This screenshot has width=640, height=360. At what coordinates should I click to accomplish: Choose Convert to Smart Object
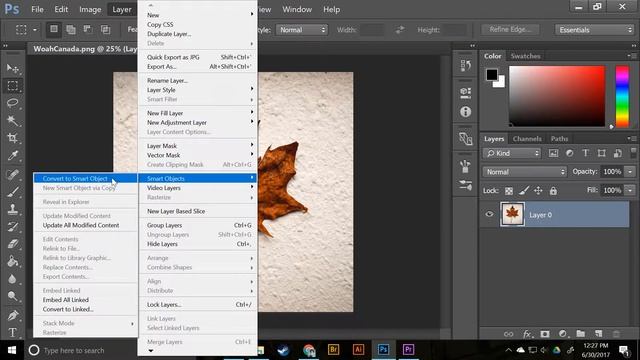click(x=85, y=178)
